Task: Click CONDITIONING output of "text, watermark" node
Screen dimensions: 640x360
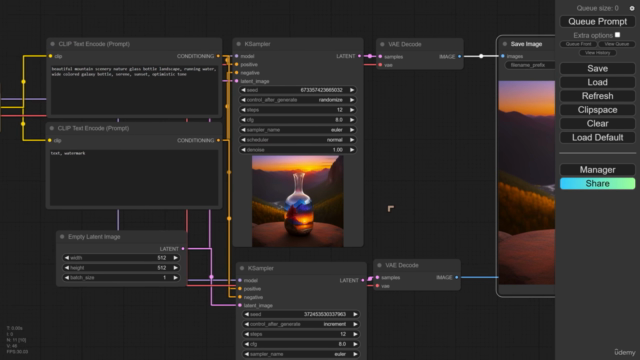Action: [218, 140]
